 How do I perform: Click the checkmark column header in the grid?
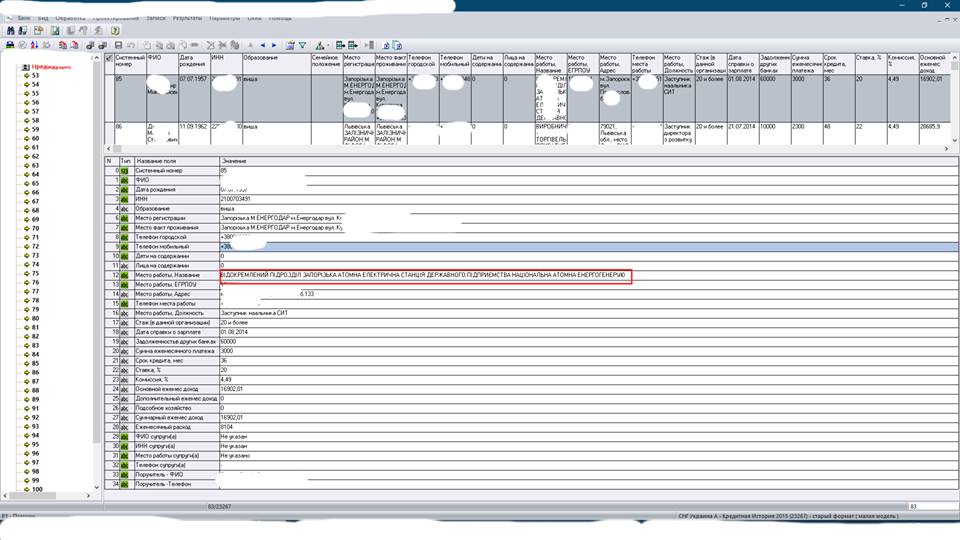pos(110,59)
